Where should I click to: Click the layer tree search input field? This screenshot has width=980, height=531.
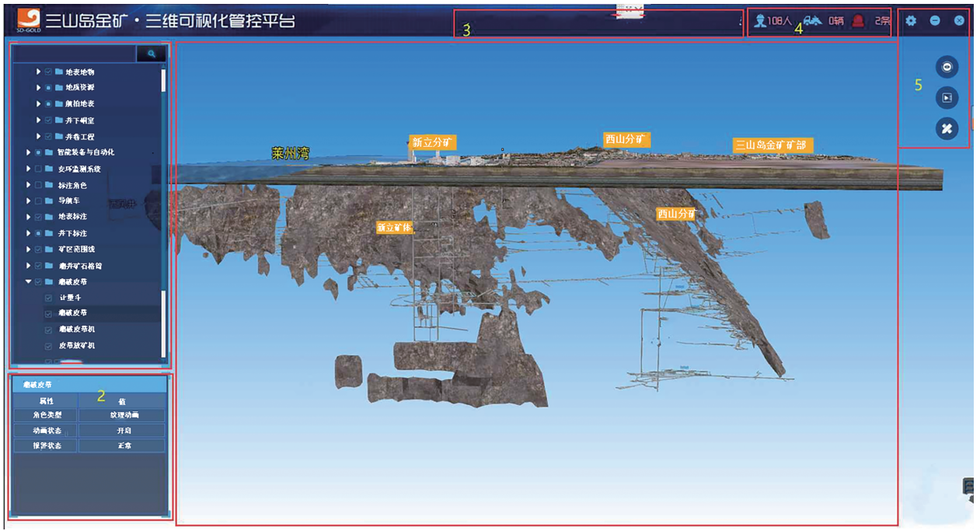(x=74, y=54)
